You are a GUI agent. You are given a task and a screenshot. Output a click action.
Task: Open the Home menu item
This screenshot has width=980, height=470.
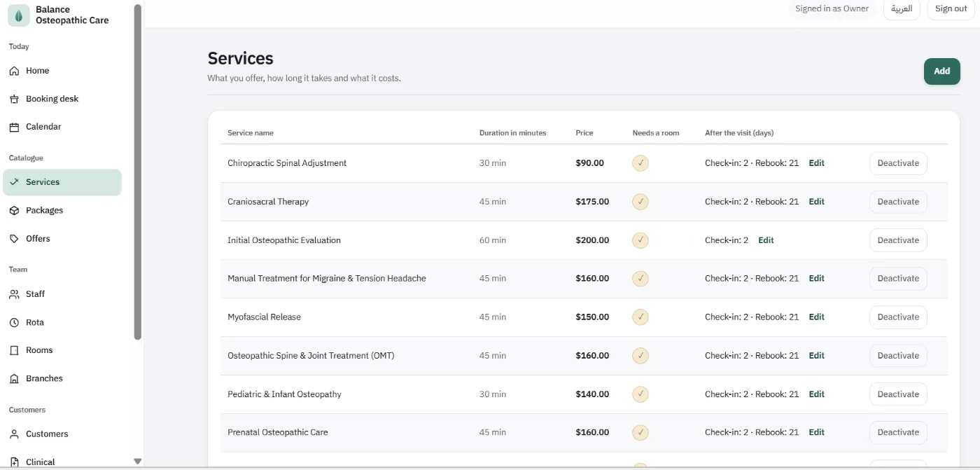coord(62,71)
